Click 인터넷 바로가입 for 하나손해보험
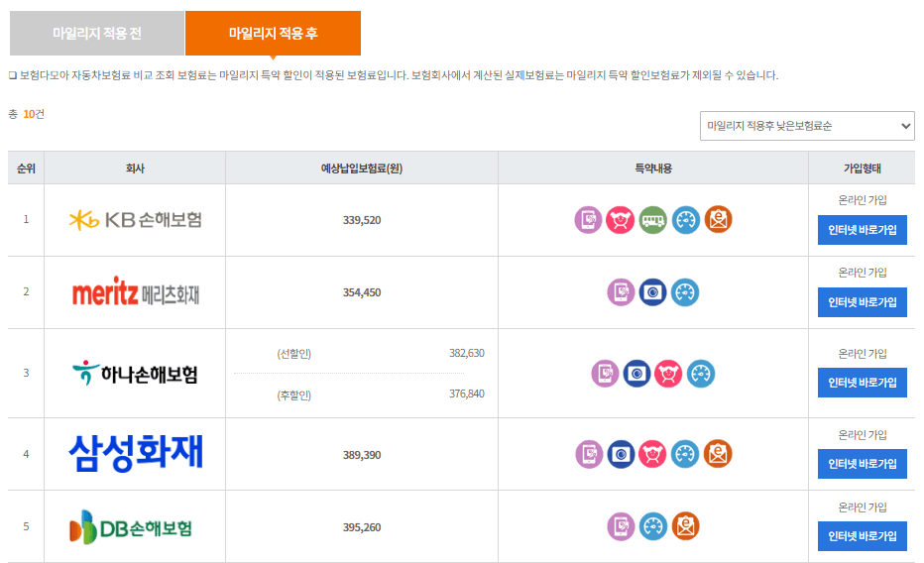The width and height of the screenshot is (924, 563). (863, 383)
